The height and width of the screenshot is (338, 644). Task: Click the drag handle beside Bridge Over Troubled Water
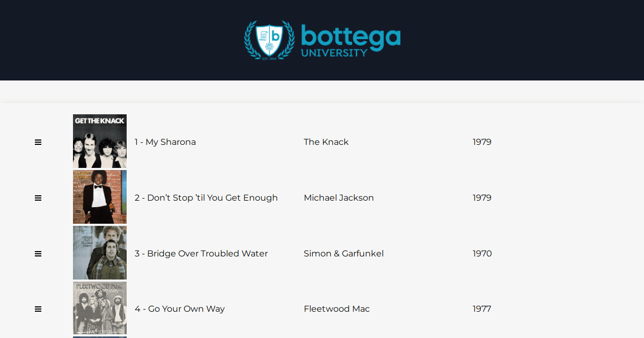(38, 254)
